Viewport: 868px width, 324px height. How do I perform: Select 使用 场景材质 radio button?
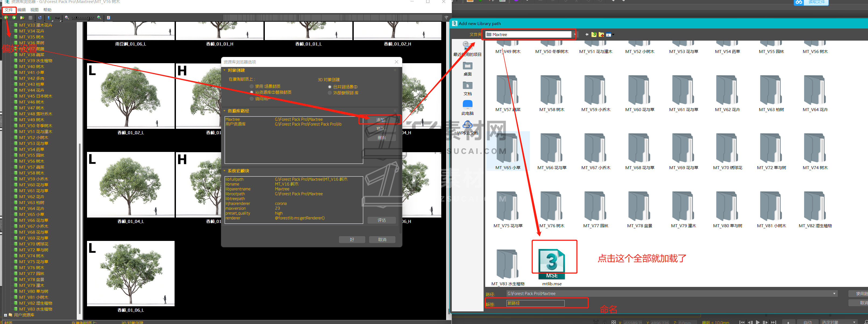pos(251,87)
